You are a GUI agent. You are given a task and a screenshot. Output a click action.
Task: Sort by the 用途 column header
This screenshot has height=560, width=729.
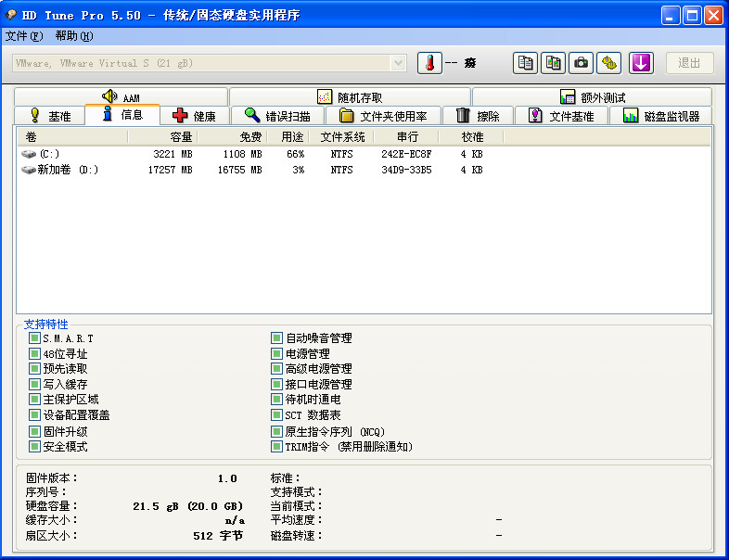(288, 137)
